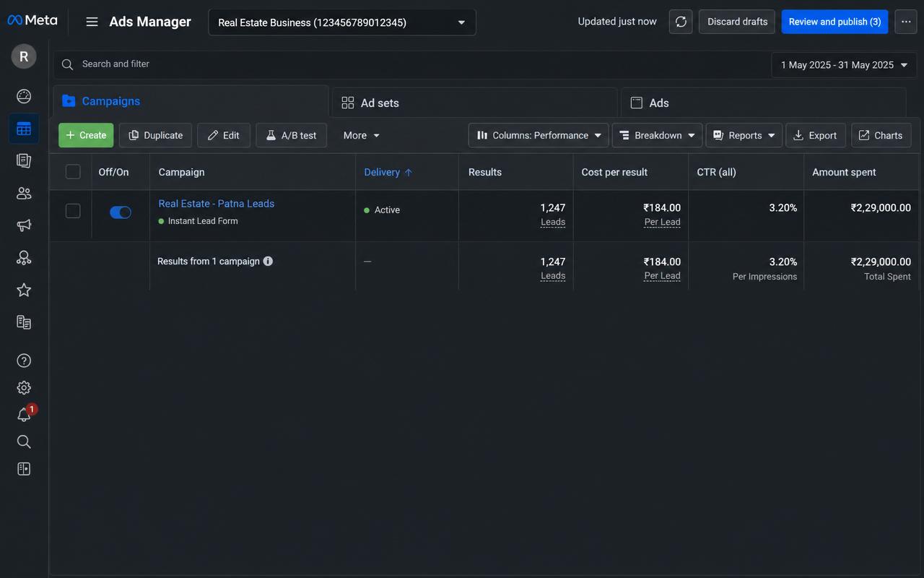The width and height of the screenshot is (924, 578).
Task: Open billing documents icon in sidebar
Action: (x=24, y=322)
